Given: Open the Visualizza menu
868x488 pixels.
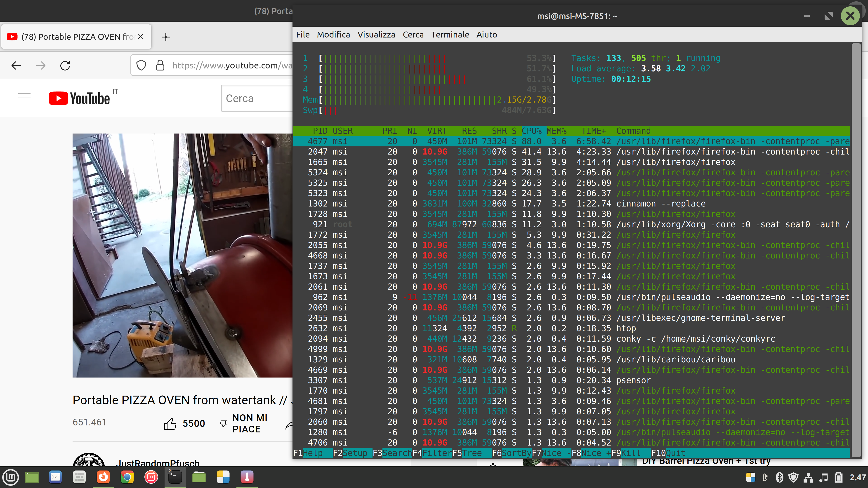Looking at the screenshot, I should (x=376, y=35).
